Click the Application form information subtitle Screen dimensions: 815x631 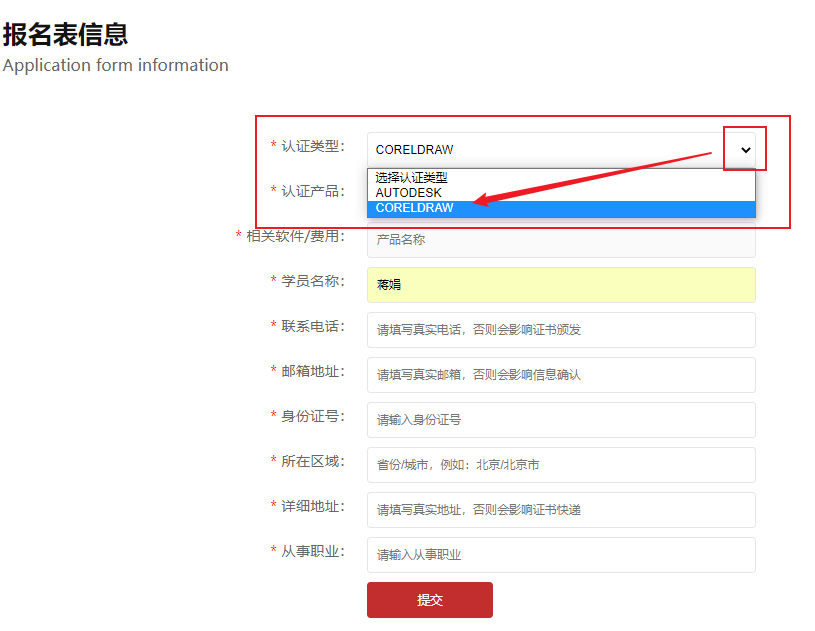pyautogui.click(x=115, y=65)
